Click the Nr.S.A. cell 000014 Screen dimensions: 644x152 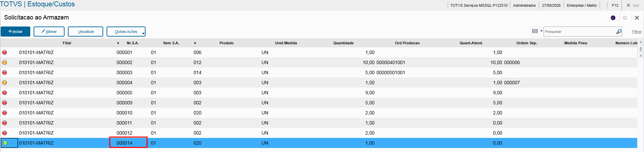128,143
